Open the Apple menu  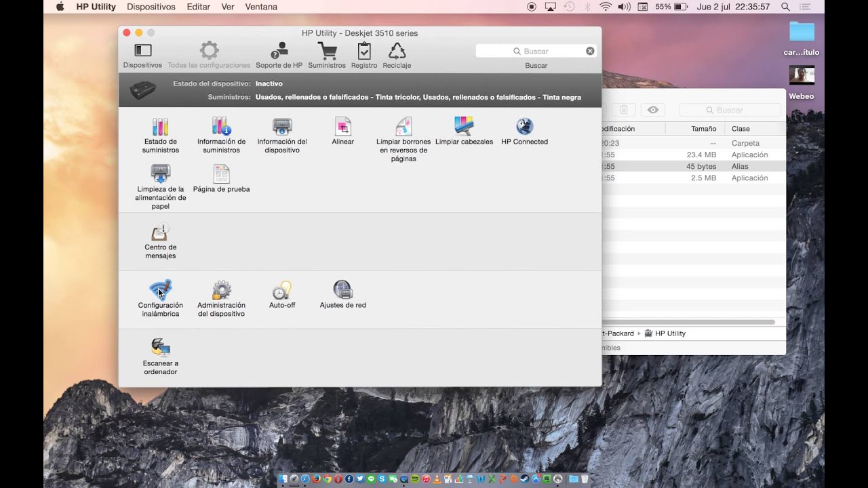[60, 7]
